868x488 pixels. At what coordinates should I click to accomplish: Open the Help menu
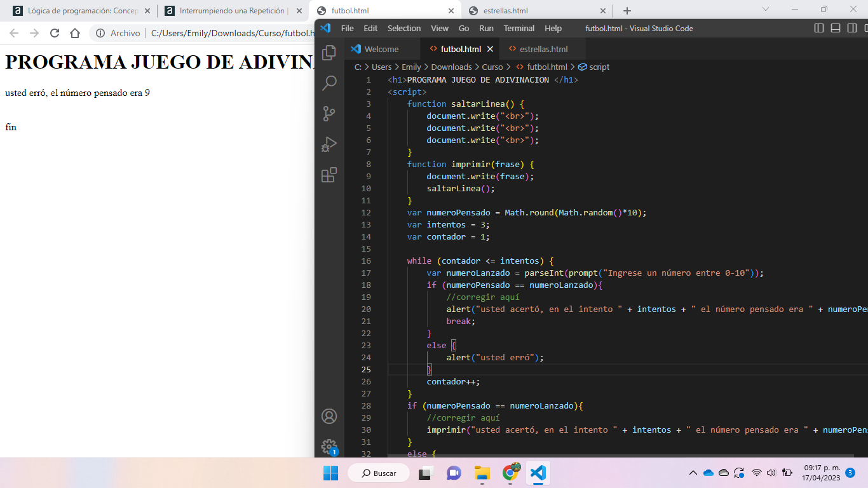tap(553, 28)
